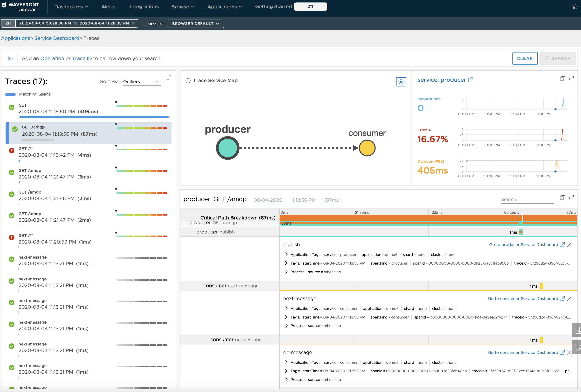Image resolution: width=581 pixels, height=392 pixels.
Task: Open the Applications menu
Action: pyautogui.click(x=224, y=7)
